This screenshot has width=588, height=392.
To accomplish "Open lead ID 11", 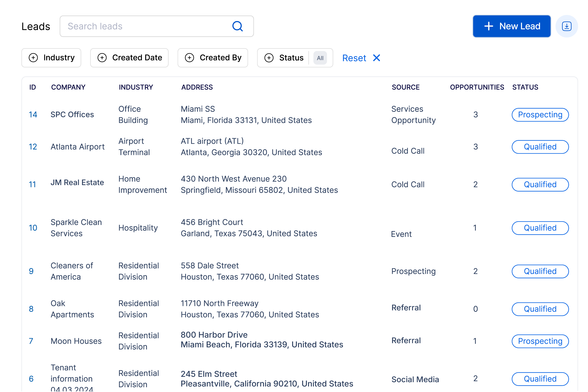I will click(32, 185).
